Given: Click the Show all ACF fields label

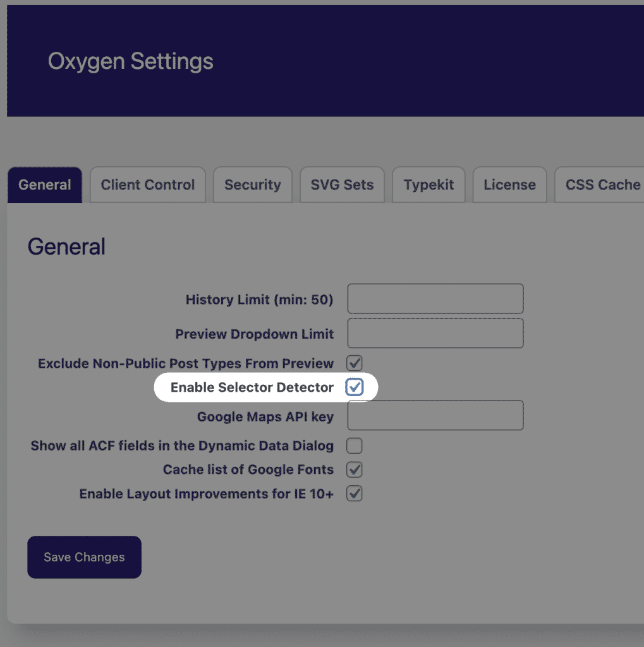Looking at the screenshot, I should (182, 445).
